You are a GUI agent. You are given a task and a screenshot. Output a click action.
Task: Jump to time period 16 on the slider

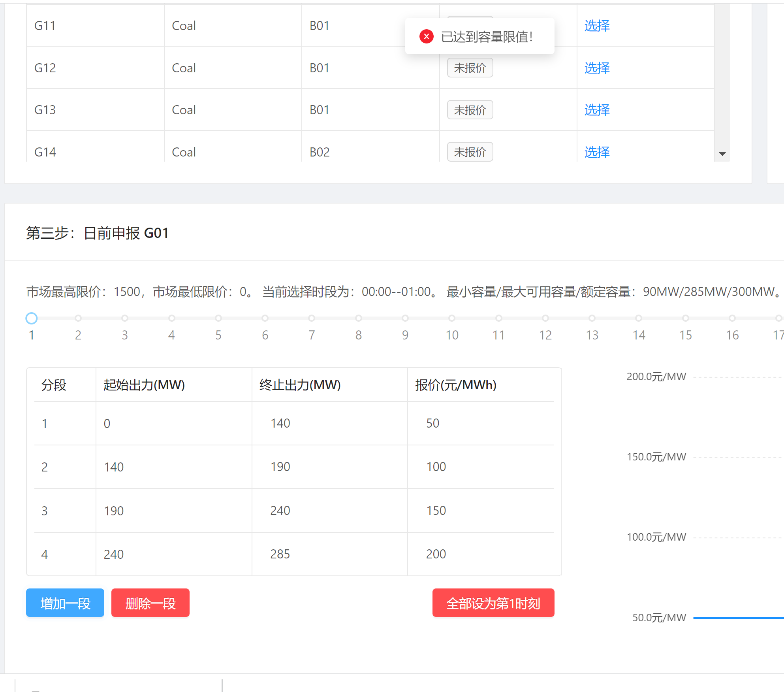coord(732,318)
